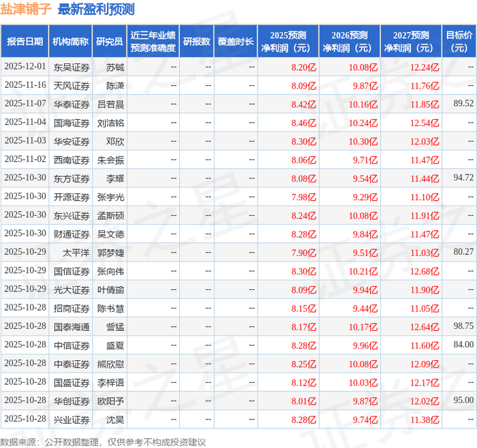Image resolution: width=477 pixels, height=448 pixels.
Task: Click target price 89.52
Action: pos(463,103)
